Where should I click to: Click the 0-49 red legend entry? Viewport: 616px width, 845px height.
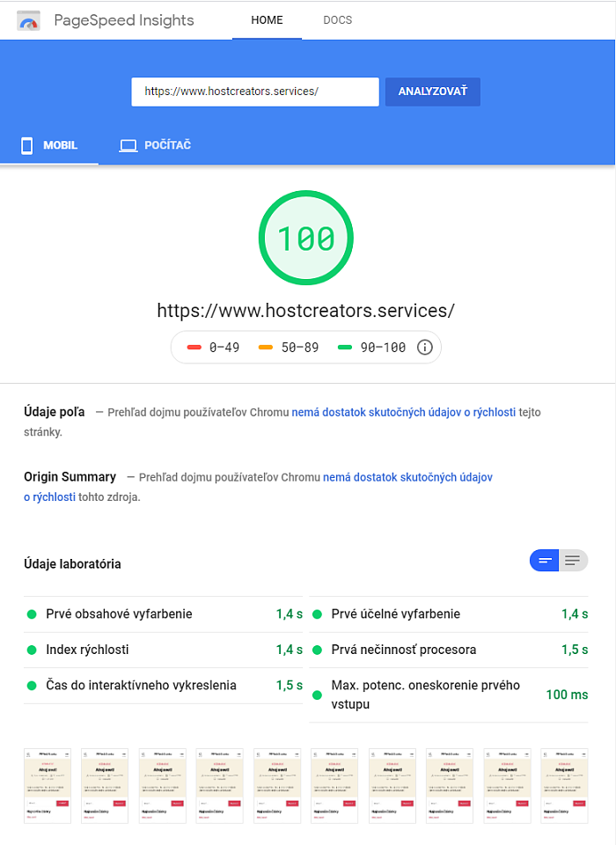coord(214,348)
